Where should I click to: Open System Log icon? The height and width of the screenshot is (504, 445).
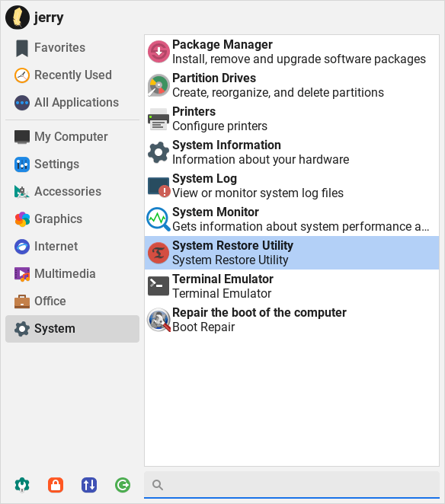[x=158, y=186]
